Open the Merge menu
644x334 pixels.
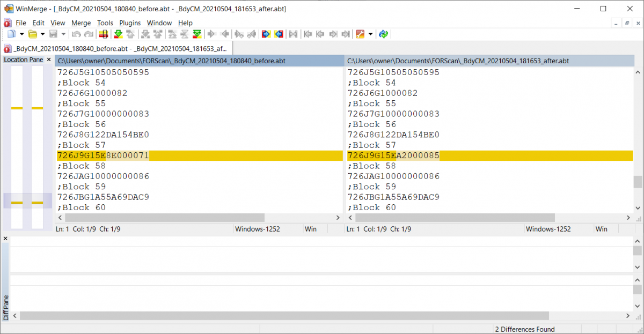point(81,23)
